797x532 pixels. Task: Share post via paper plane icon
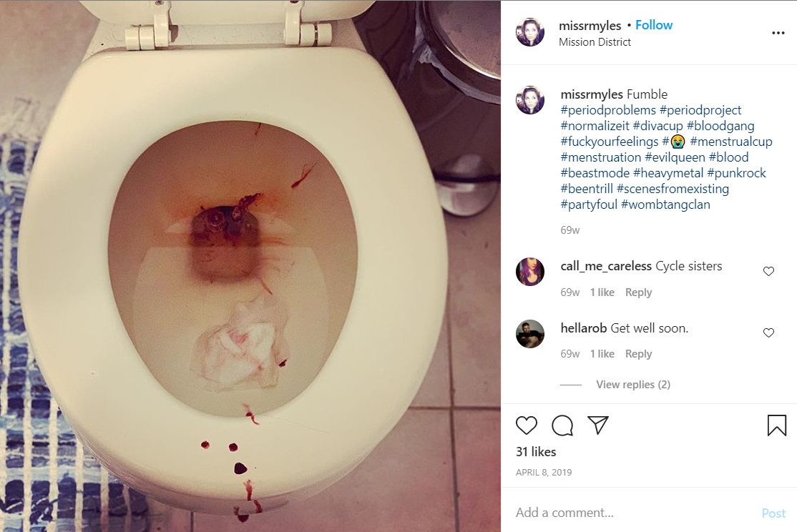point(598,425)
